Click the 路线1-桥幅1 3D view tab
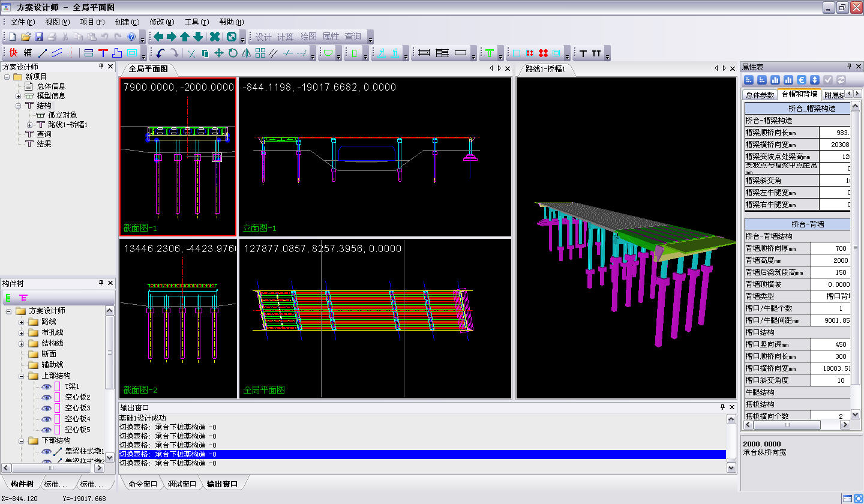864x504 pixels. tap(545, 69)
